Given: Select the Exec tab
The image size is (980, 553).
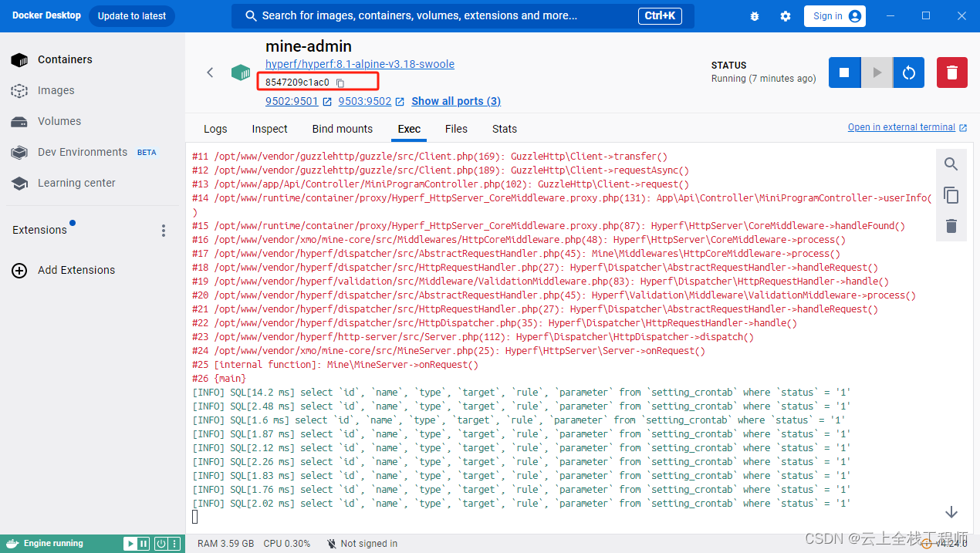Looking at the screenshot, I should [x=409, y=129].
